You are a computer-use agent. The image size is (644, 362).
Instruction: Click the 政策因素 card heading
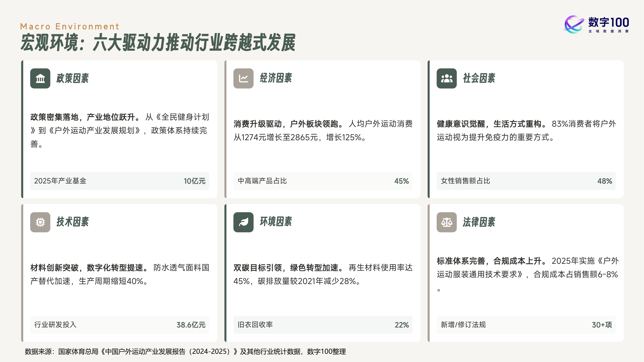coord(72,78)
